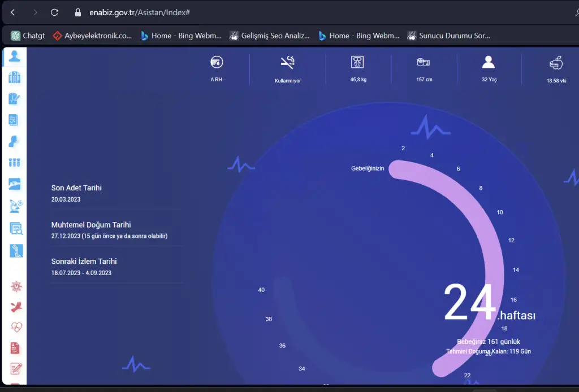This screenshot has width=579, height=392.
Task: View site information via the padlock icon
Action: click(78, 12)
